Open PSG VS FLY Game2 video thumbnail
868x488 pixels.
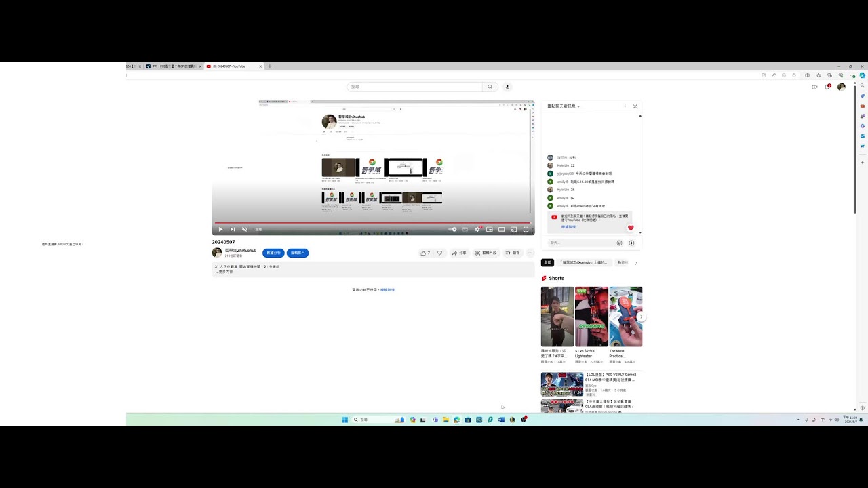click(x=562, y=384)
